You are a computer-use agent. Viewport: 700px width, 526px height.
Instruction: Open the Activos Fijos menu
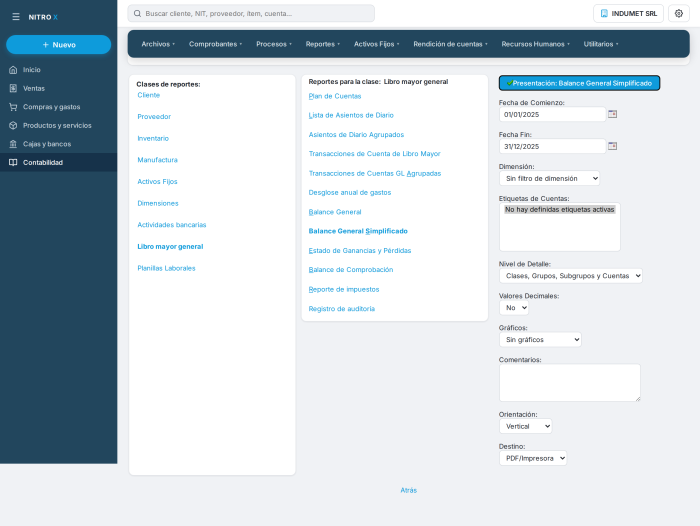click(376, 44)
